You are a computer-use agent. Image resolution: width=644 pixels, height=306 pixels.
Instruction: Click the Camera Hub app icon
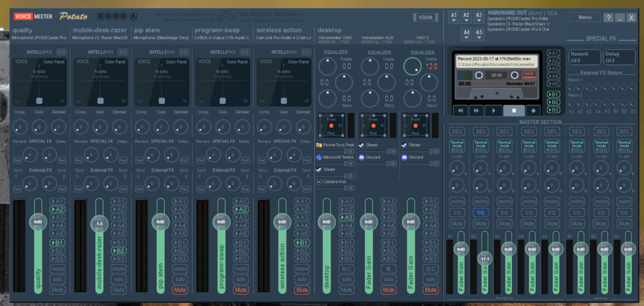pyautogui.click(x=320, y=181)
